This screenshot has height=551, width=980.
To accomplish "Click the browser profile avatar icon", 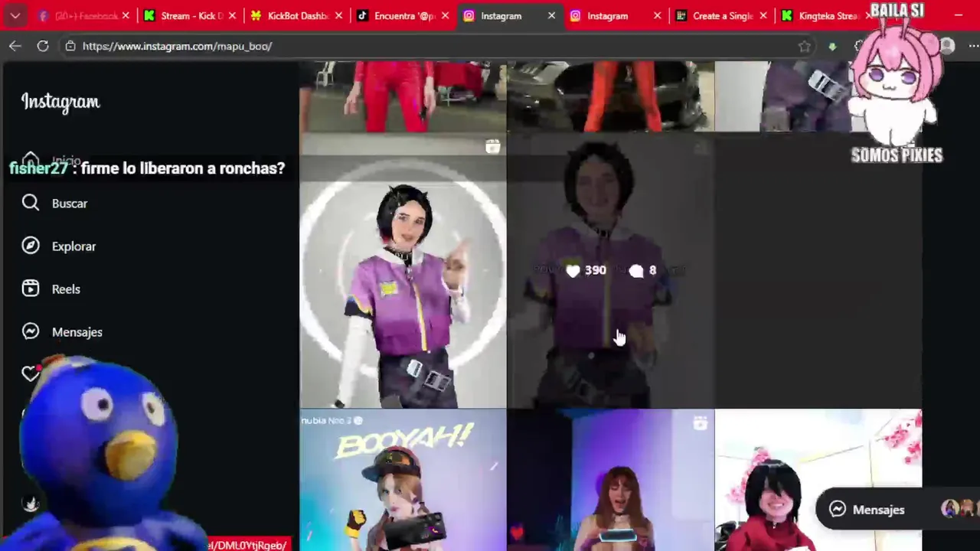I will pos(948,46).
